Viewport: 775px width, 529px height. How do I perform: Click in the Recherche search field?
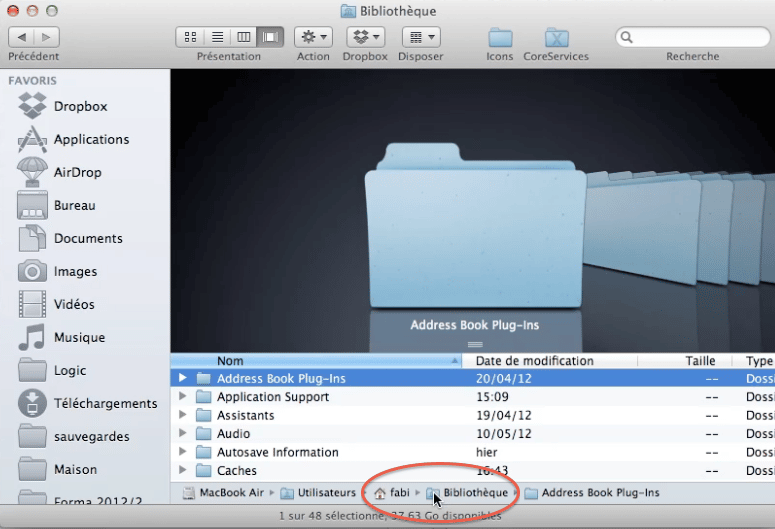pyautogui.click(x=692, y=37)
